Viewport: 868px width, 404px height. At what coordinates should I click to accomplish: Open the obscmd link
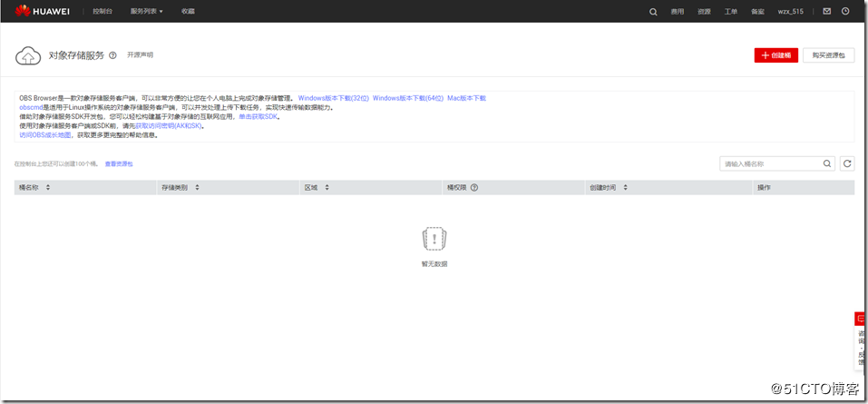[31, 107]
